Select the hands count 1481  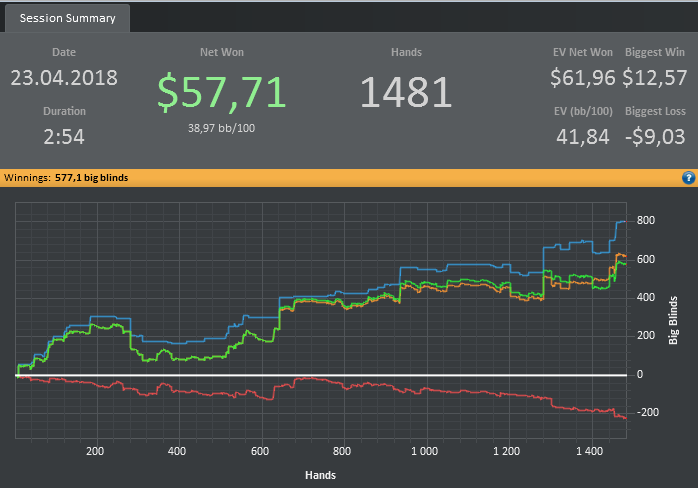[406, 92]
